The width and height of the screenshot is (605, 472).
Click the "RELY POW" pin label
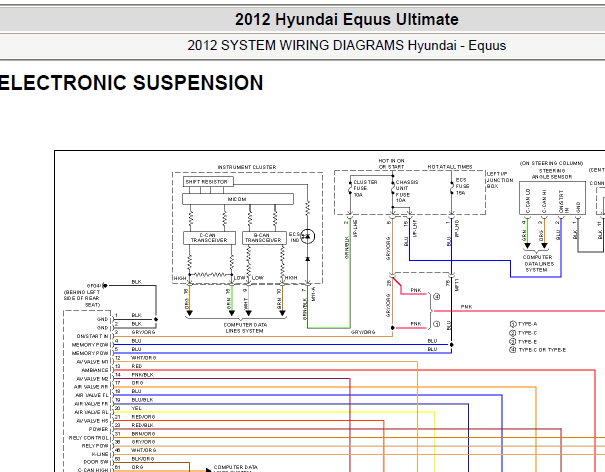(95, 446)
